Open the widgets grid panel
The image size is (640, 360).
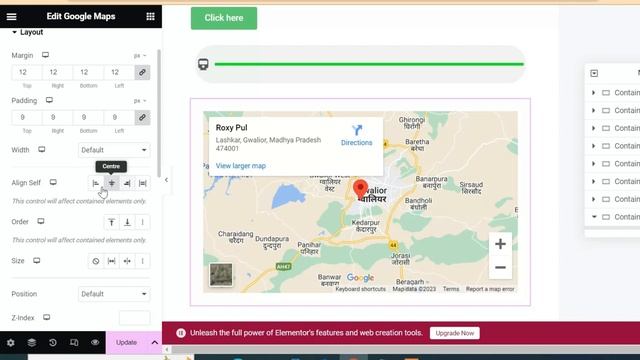point(150,16)
